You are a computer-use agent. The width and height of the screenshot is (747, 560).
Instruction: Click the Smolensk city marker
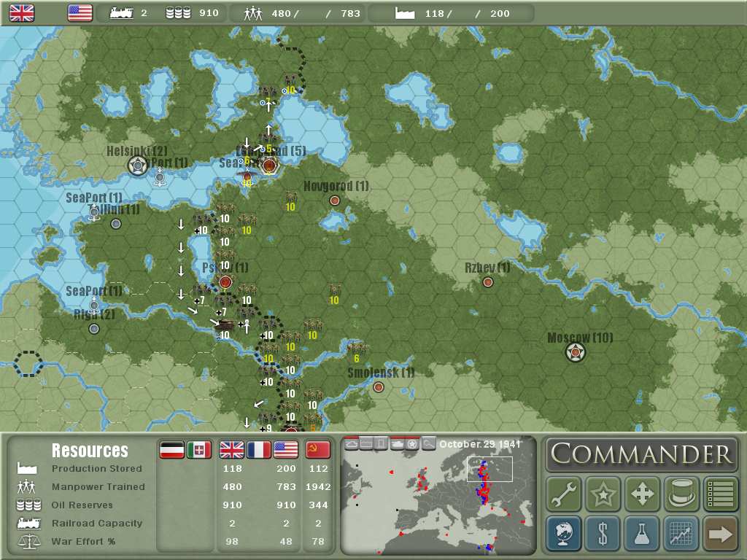[x=379, y=387]
